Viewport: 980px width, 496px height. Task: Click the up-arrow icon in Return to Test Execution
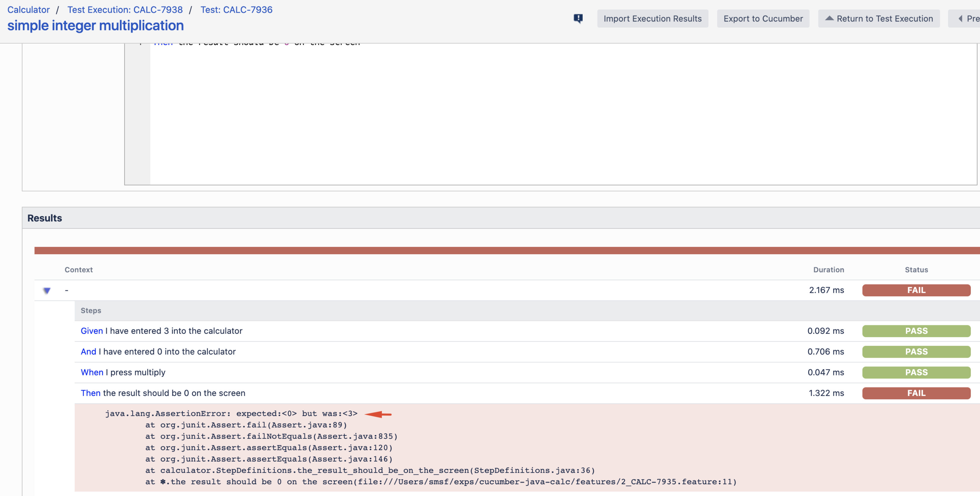click(x=829, y=18)
